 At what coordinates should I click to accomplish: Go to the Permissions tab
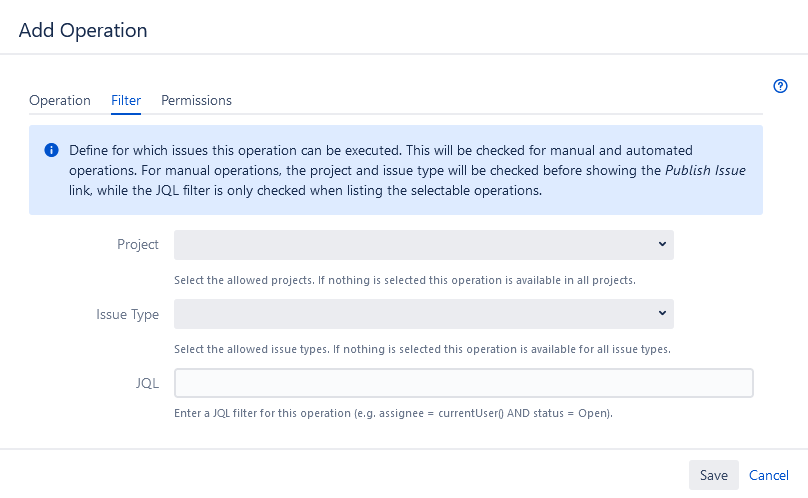click(196, 100)
